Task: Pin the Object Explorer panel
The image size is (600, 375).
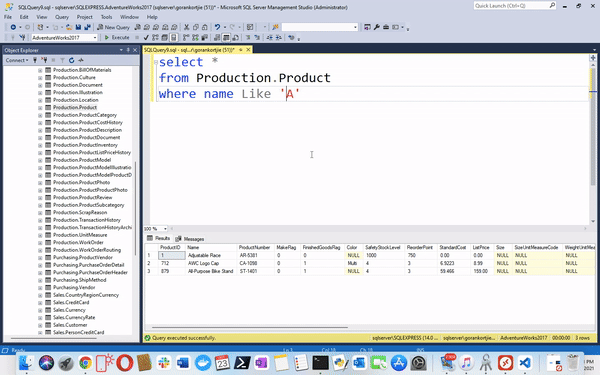Action: coord(128,50)
